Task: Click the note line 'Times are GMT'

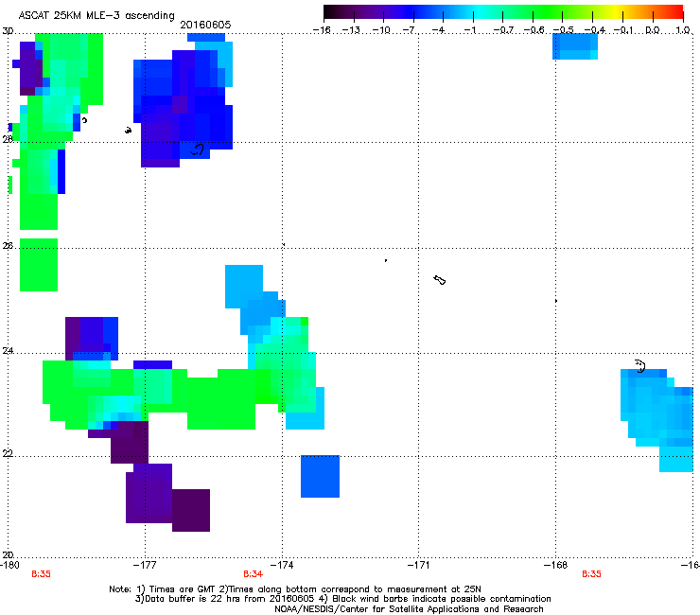Action: coord(184,589)
